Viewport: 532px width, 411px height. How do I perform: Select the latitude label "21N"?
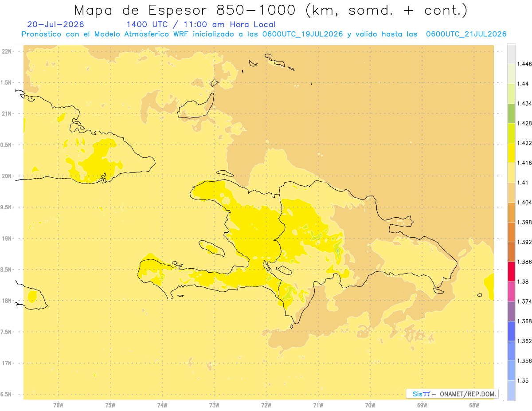[x=7, y=114]
